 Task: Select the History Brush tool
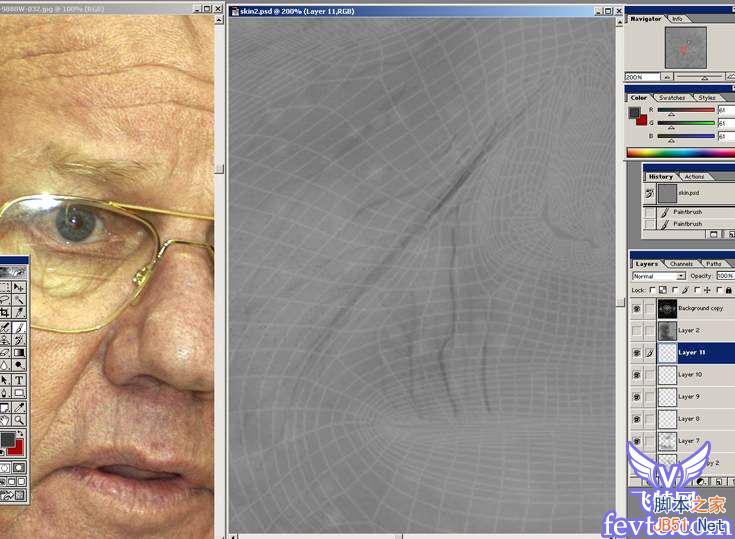[x=18, y=340]
